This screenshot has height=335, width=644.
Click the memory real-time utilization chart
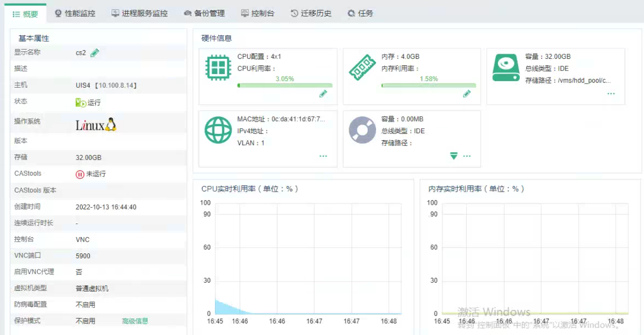click(535, 258)
